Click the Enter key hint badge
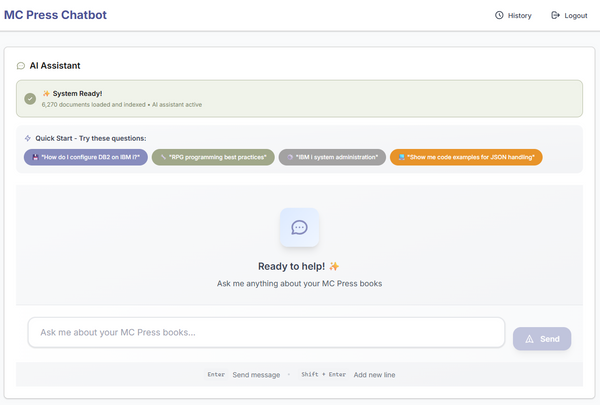 [x=216, y=374]
